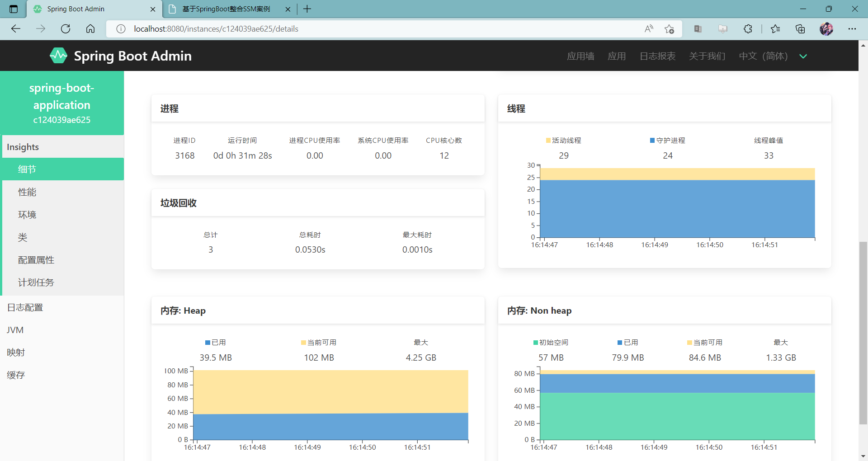This screenshot has width=868, height=461.
Task: Click the page vertical scrollbar thumb
Action: click(863, 333)
